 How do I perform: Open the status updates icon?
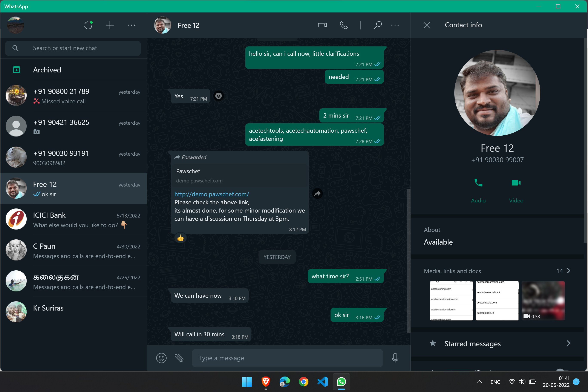[x=88, y=25]
